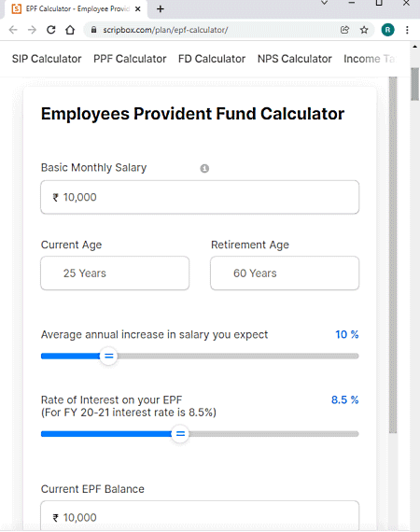Image resolution: width=420 pixels, height=532 pixels.
Task: Bookmark this page with star icon
Action: pyautogui.click(x=364, y=30)
